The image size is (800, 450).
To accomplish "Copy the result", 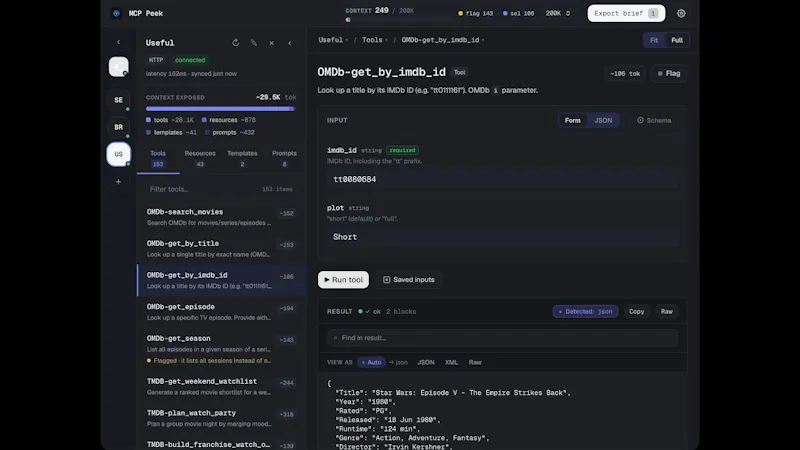I will tap(636, 311).
